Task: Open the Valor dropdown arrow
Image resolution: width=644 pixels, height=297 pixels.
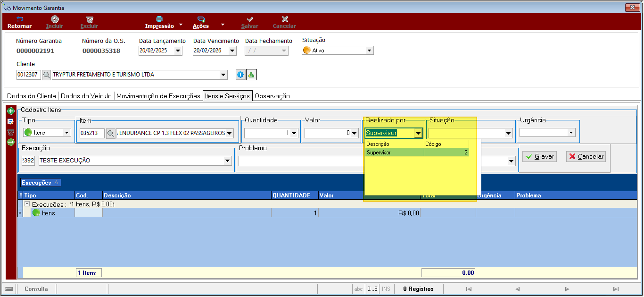Action: (x=355, y=133)
